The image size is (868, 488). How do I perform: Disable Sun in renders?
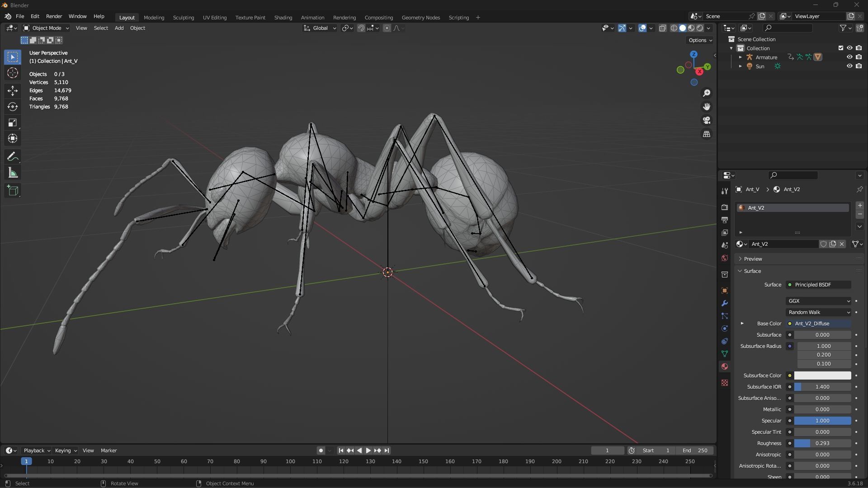859,66
